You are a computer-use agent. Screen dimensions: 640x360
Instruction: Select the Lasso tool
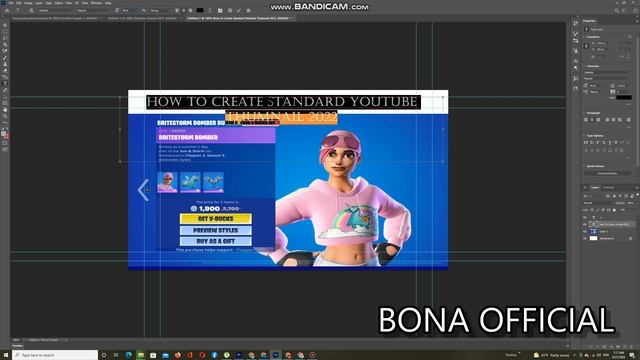(5, 38)
